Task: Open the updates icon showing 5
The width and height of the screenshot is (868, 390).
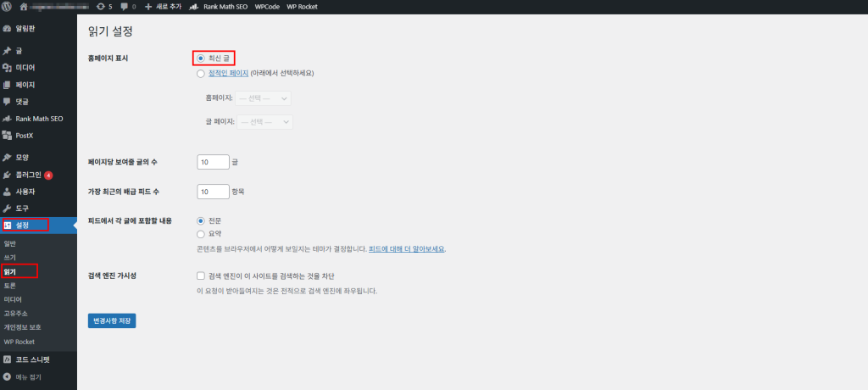Action: tap(100, 7)
